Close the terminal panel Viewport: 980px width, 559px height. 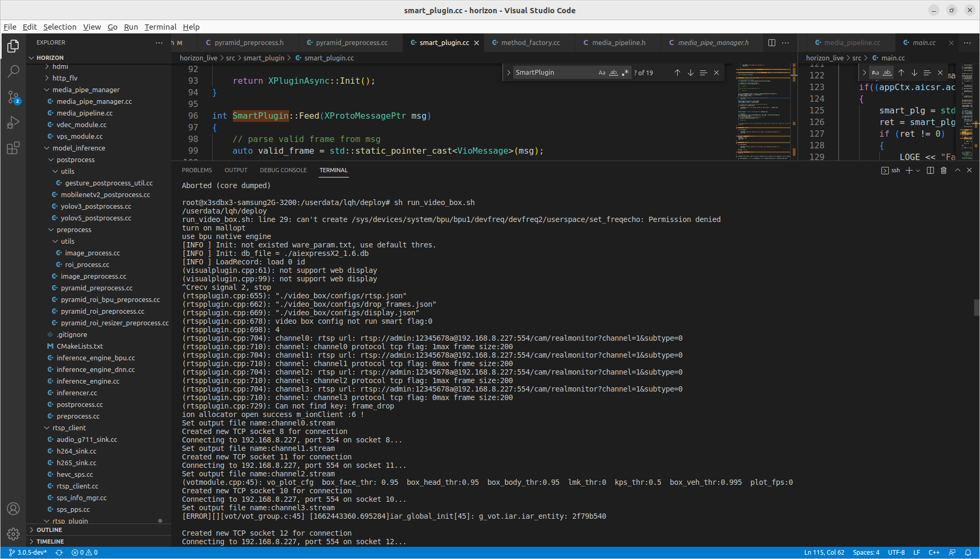[969, 170]
